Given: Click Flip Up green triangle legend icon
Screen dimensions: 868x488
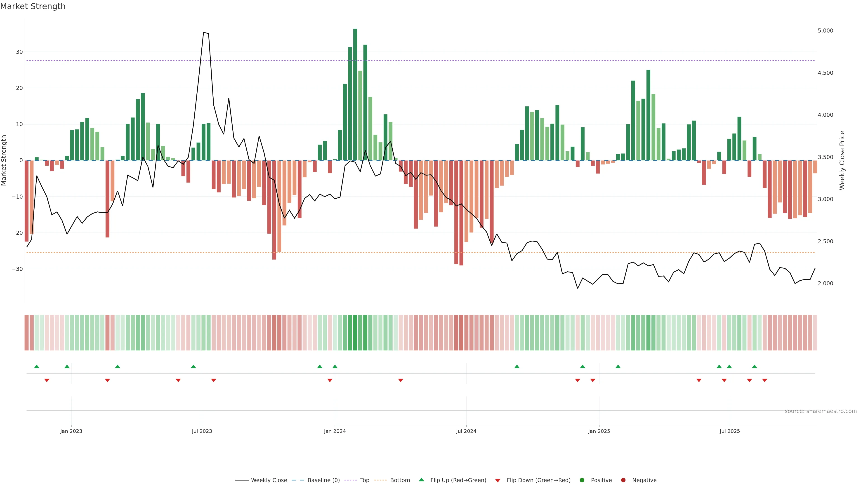Looking at the screenshot, I should click(x=421, y=480).
